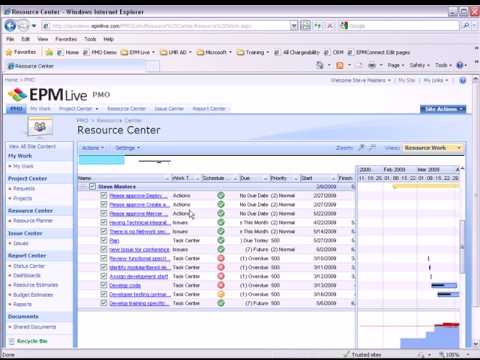The height and width of the screenshot is (360, 480).
Task: Open the IE Page menu dropdown
Action: click(x=396, y=65)
